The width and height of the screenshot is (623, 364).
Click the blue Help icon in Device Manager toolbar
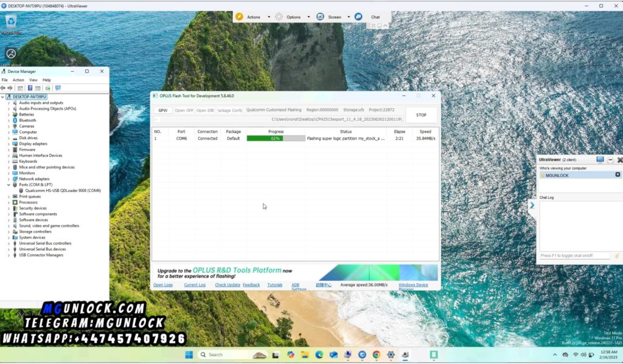pyautogui.click(x=30, y=88)
